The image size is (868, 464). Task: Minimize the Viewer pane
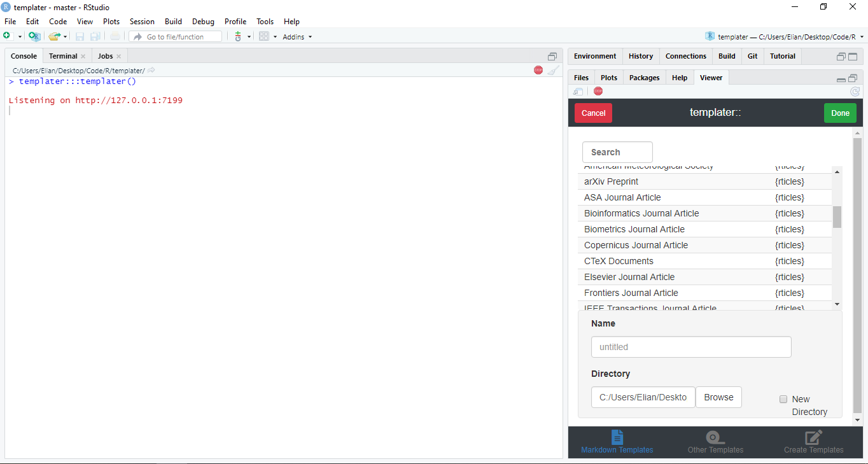[841, 80]
